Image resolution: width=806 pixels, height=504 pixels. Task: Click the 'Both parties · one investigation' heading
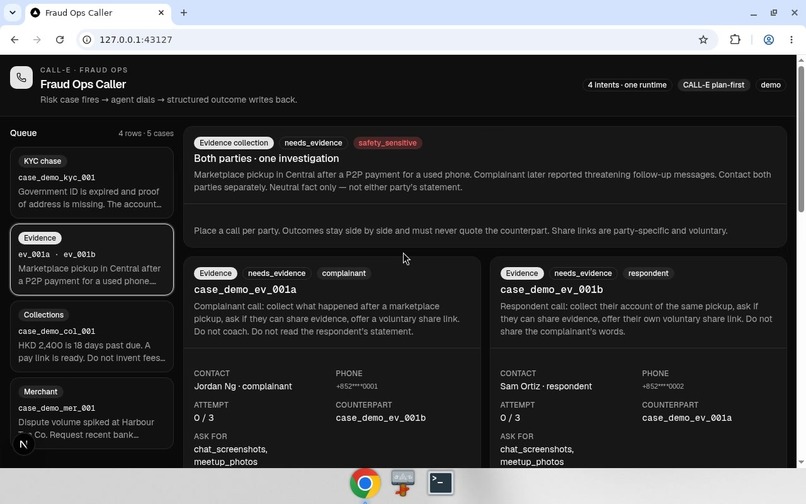[x=266, y=158]
